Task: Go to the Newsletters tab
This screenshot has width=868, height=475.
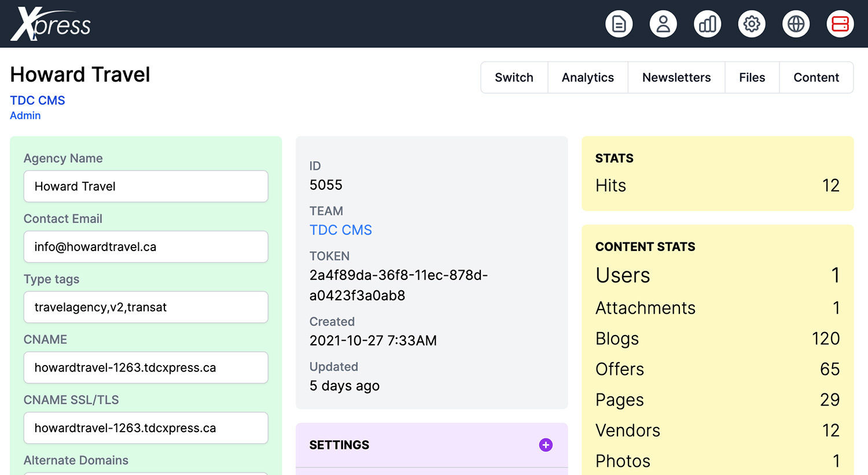Action: tap(676, 78)
